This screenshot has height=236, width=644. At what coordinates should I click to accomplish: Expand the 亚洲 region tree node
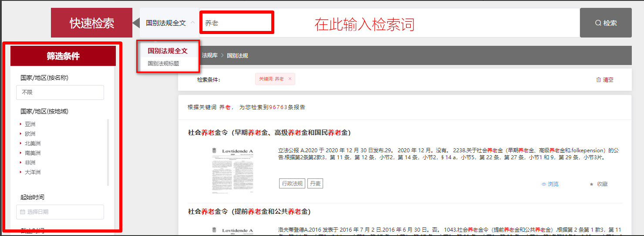pos(20,124)
